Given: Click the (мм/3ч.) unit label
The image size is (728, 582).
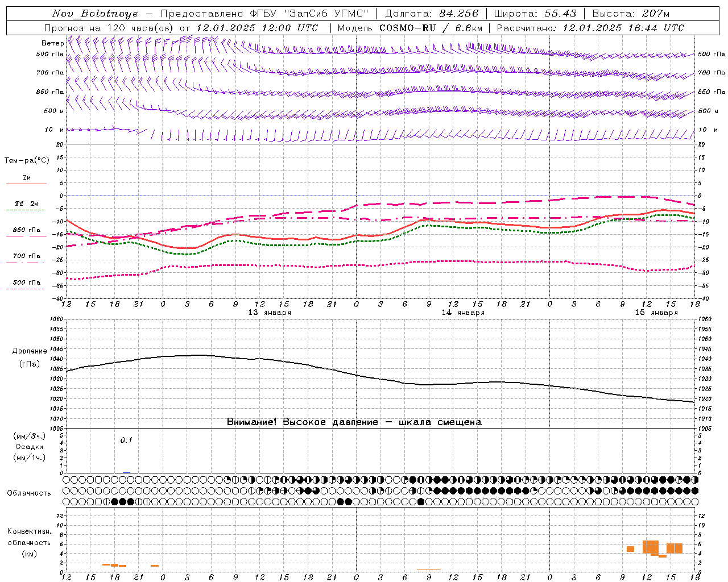Looking at the screenshot, I should (29, 436).
